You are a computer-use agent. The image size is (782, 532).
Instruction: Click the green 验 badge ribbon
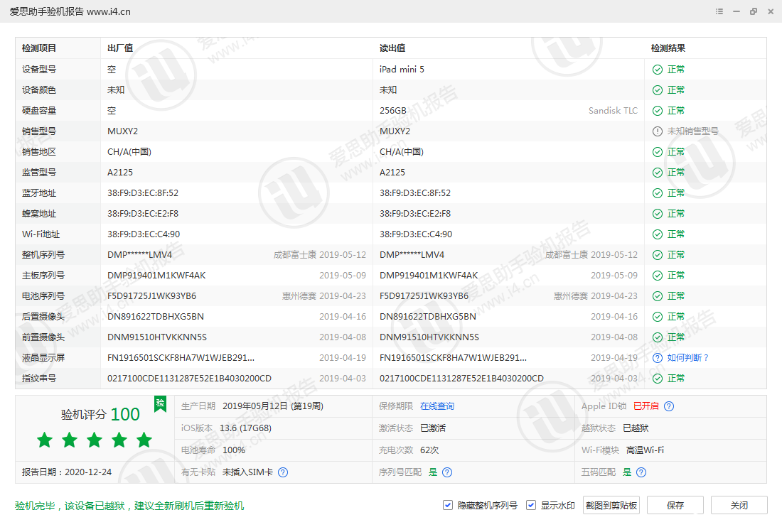tap(160, 404)
